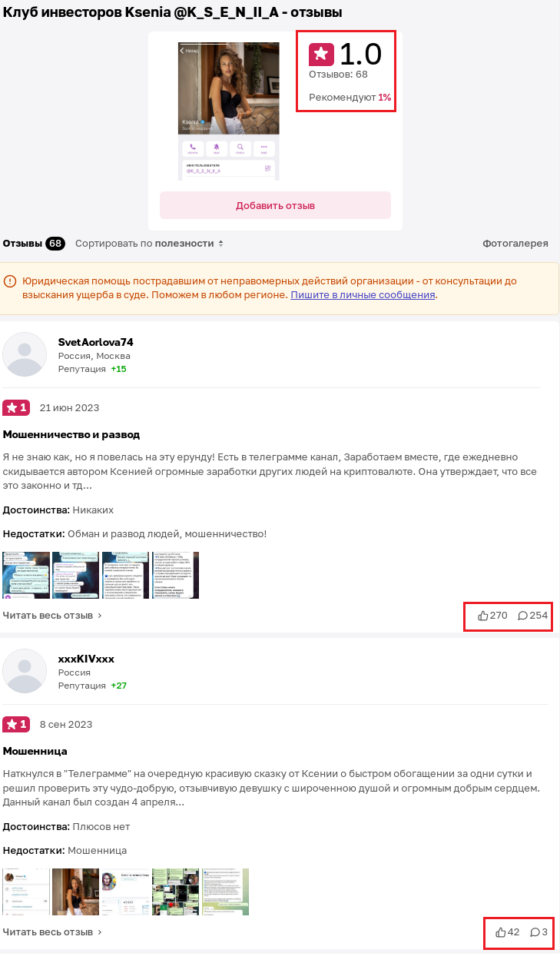Viewport: 560px width, 963px height.
Task: Click the review title 'Мошенница'
Action: (x=35, y=751)
